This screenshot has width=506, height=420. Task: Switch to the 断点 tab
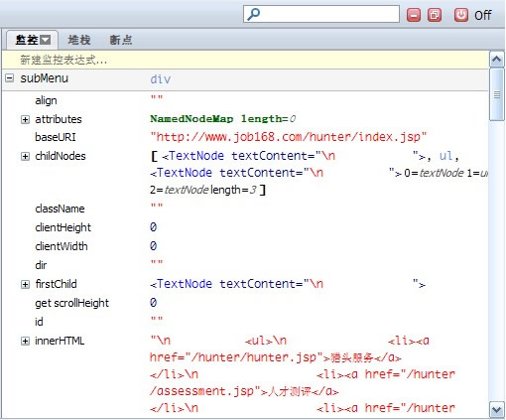point(121,40)
